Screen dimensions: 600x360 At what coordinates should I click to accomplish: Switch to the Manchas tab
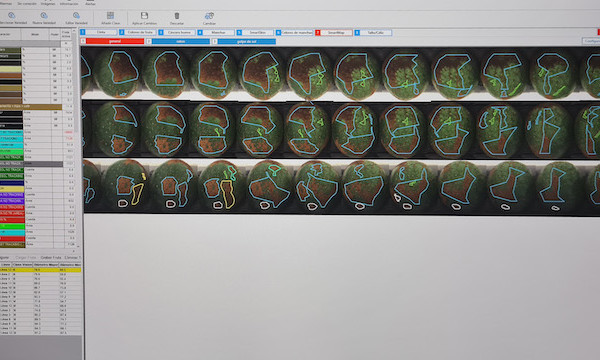pyautogui.click(x=215, y=33)
